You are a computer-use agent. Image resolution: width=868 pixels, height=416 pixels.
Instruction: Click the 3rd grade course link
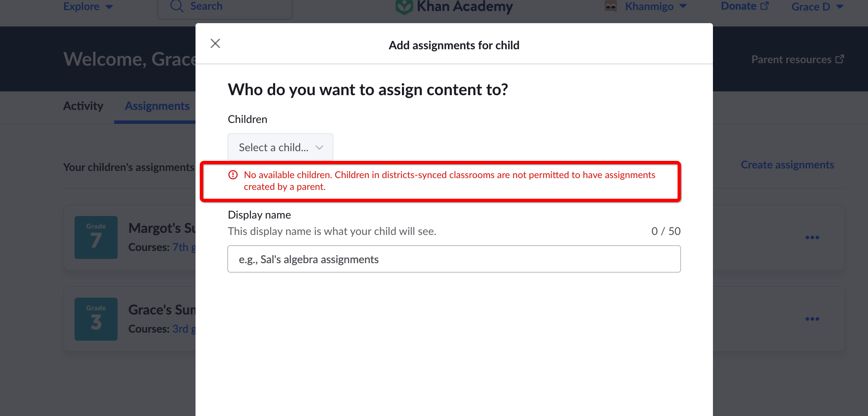[x=184, y=329]
